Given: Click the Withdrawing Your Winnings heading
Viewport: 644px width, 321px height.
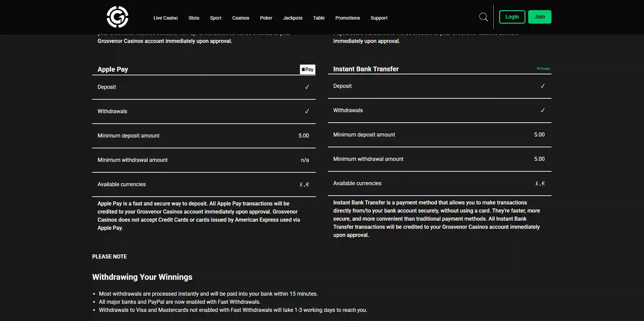Looking at the screenshot, I should (x=142, y=277).
